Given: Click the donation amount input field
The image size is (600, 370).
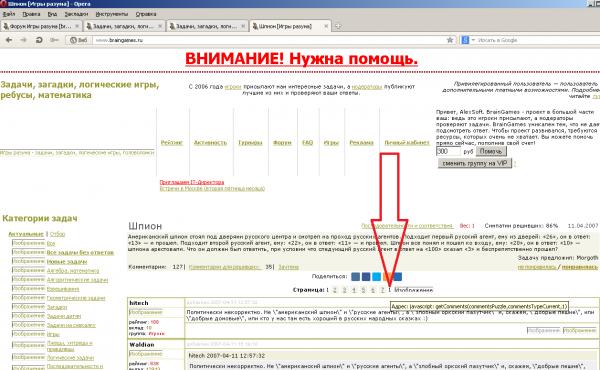Looking at the screenshot, I should [x=448, y=151].
